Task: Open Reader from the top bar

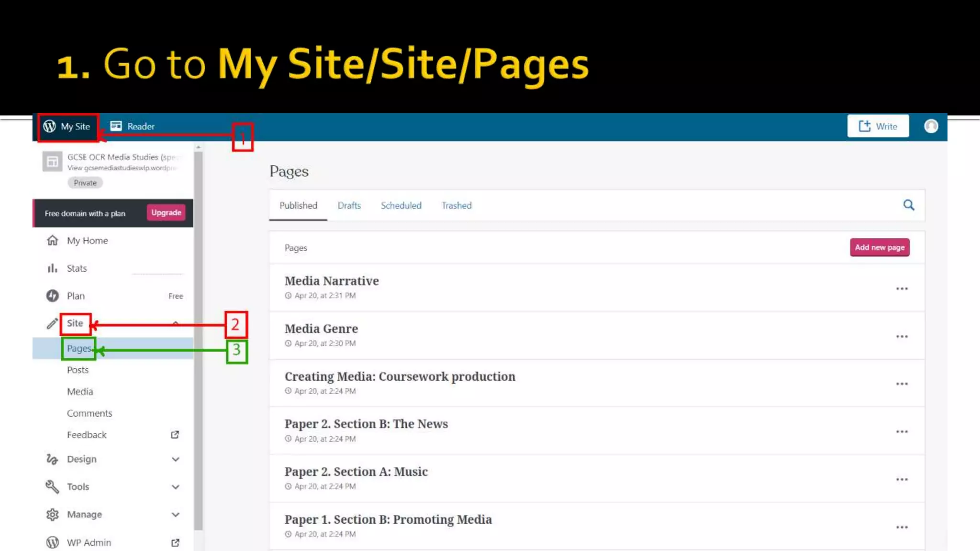Action: (x=133, y=126)
